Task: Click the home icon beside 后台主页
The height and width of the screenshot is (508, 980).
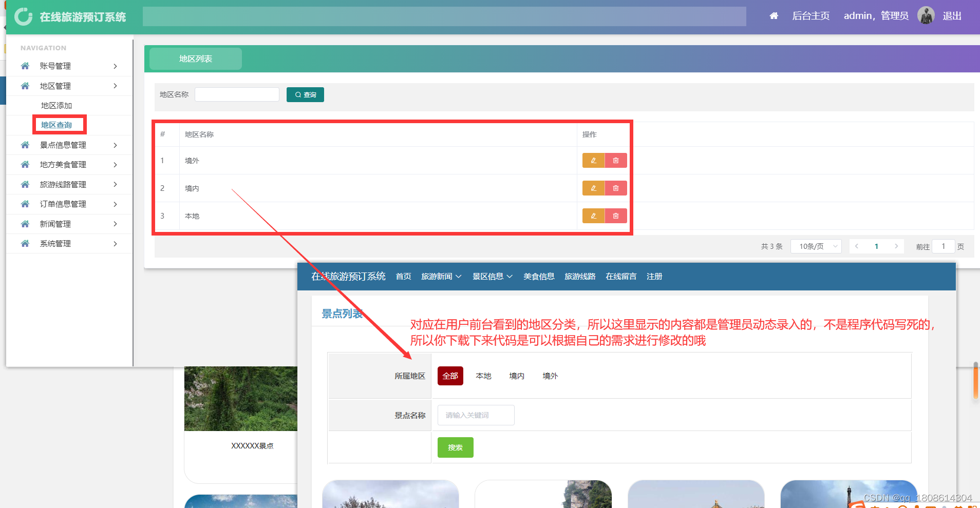Action: click(774, 16)
